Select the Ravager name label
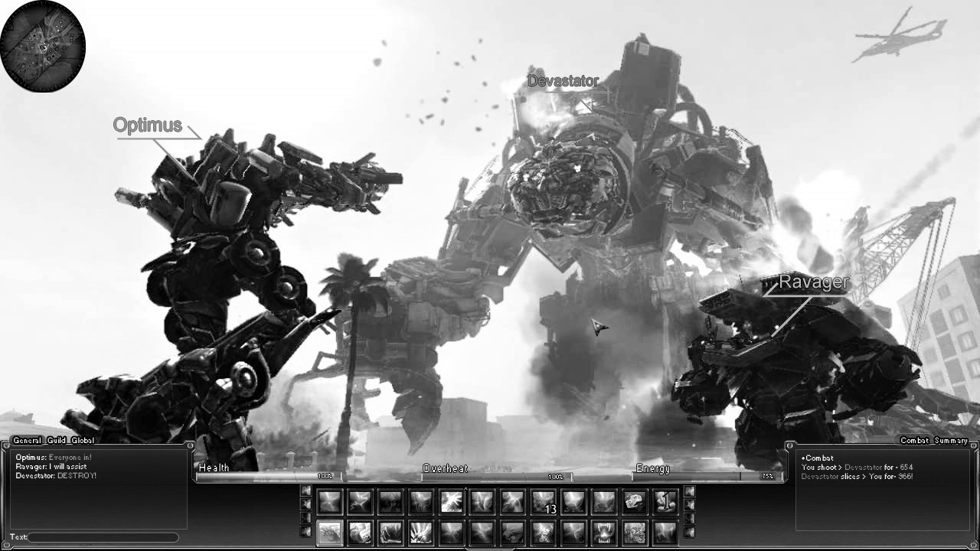 (813, 282)
